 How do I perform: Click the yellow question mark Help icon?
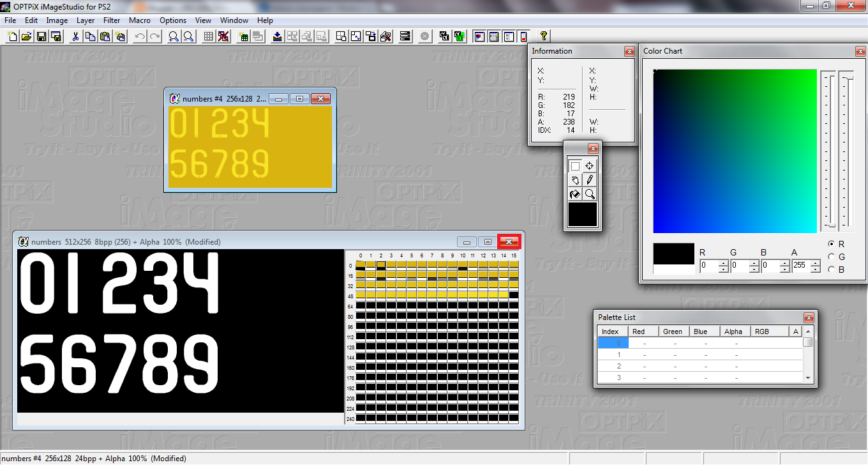(544, 36)
